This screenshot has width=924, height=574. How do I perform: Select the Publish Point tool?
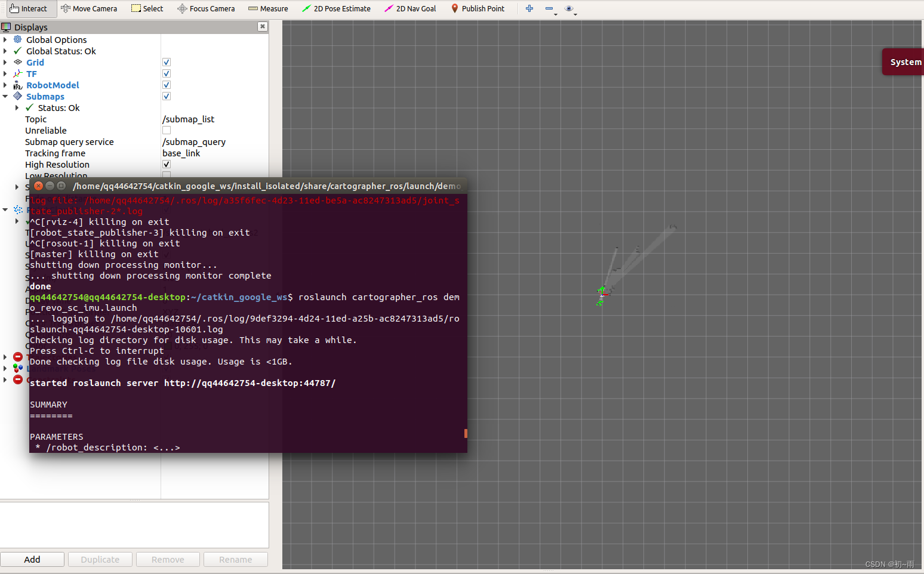(478, 8)
